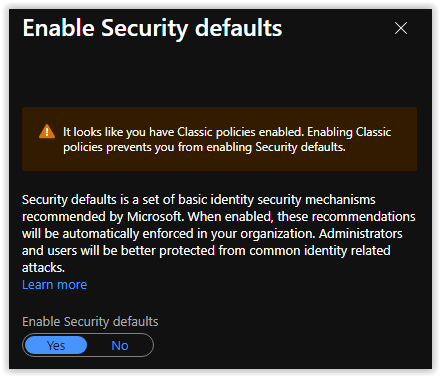The height and width of the screenshot is (377, 440).
Task: Click empty area between heading and warning
Action: (x=219, y=75)
